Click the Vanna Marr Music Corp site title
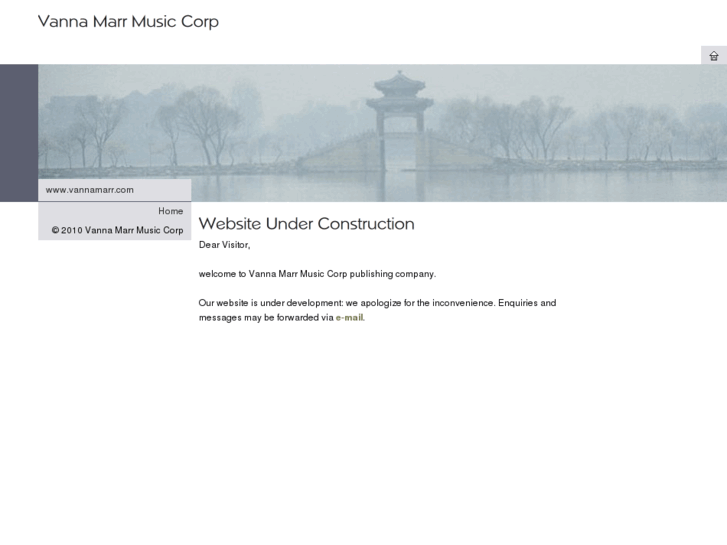727x545 pixels. 128,22
